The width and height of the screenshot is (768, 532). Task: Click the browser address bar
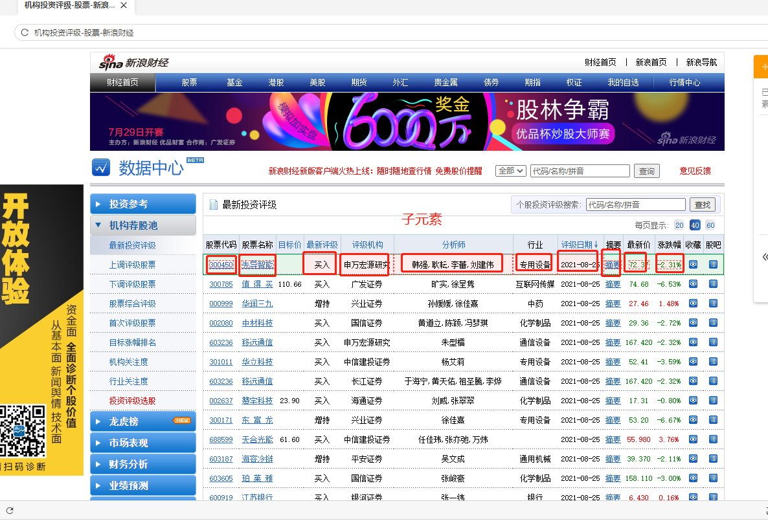click(392, 32)
